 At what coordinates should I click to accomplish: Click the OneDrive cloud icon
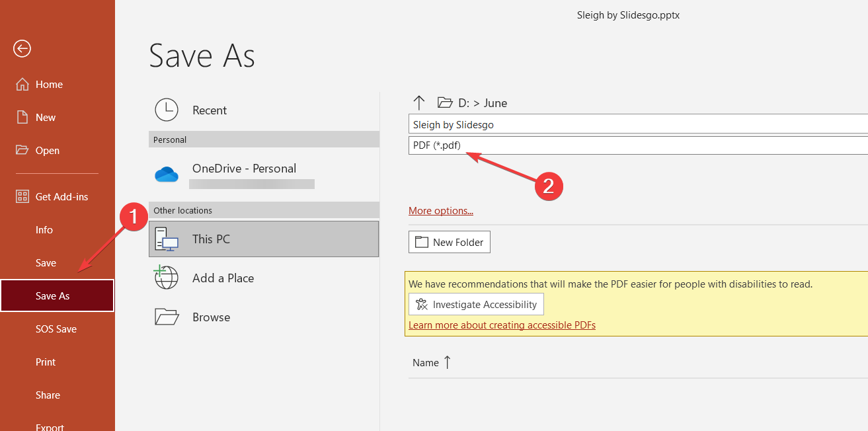[x=167, y=174]
